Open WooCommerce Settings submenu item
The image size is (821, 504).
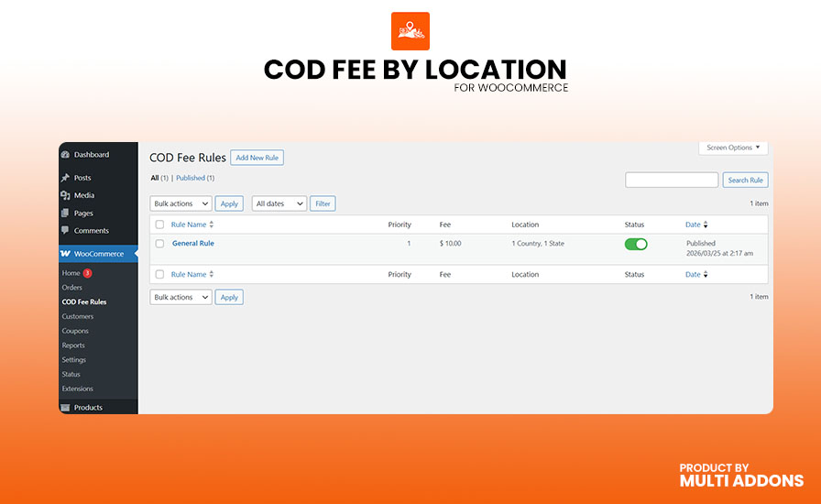click(73, 360)
